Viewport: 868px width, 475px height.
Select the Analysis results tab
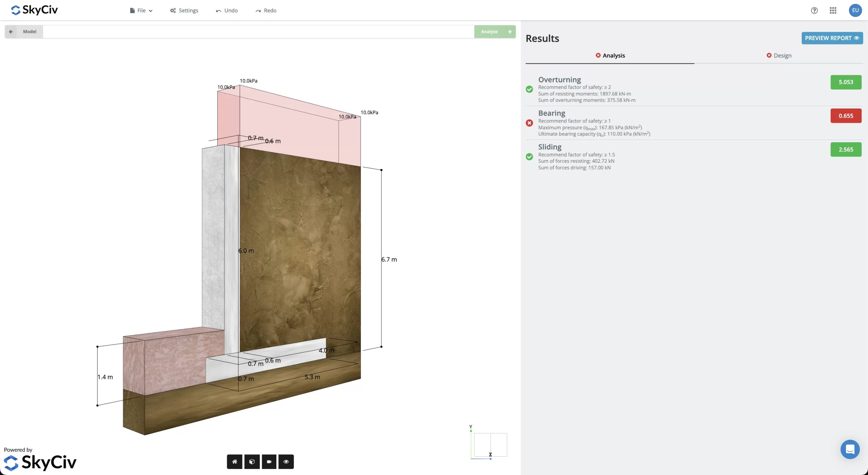[610, 56]
